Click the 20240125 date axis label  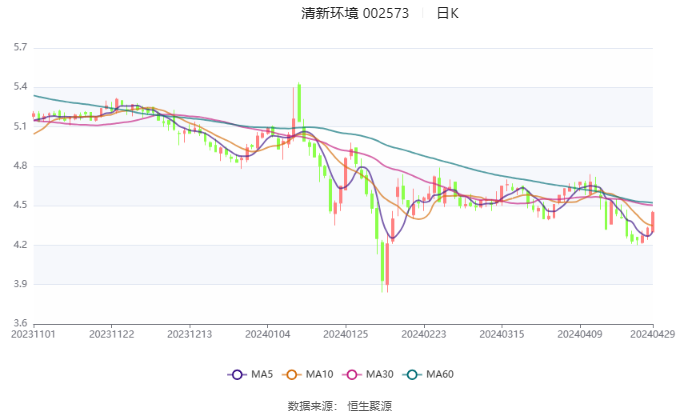click(x=346, y=334)
